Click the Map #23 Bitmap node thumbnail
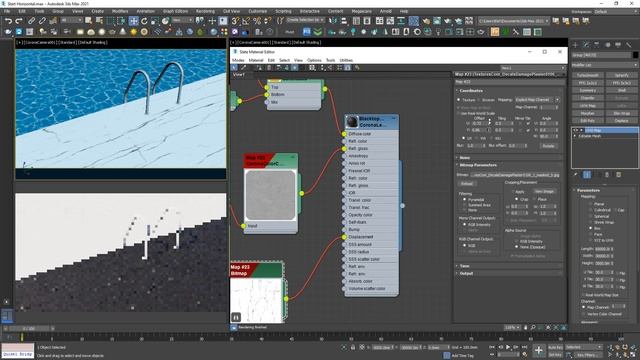 click(x=257, y=300)
